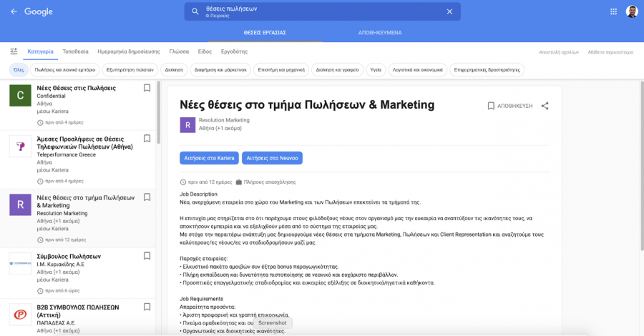Screen dimensions: 644x336
Task: Open the filter settings sliders icon
Action: pos(14,51)
